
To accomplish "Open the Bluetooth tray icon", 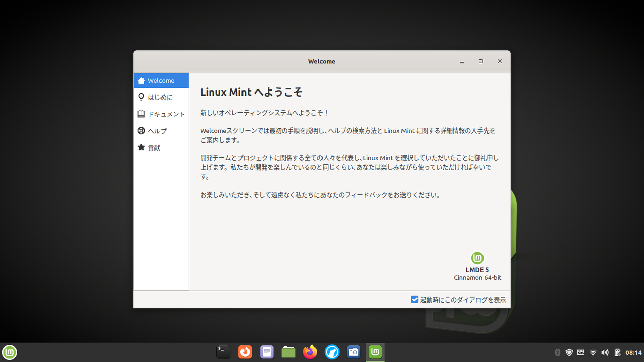I will coord(557,352).
